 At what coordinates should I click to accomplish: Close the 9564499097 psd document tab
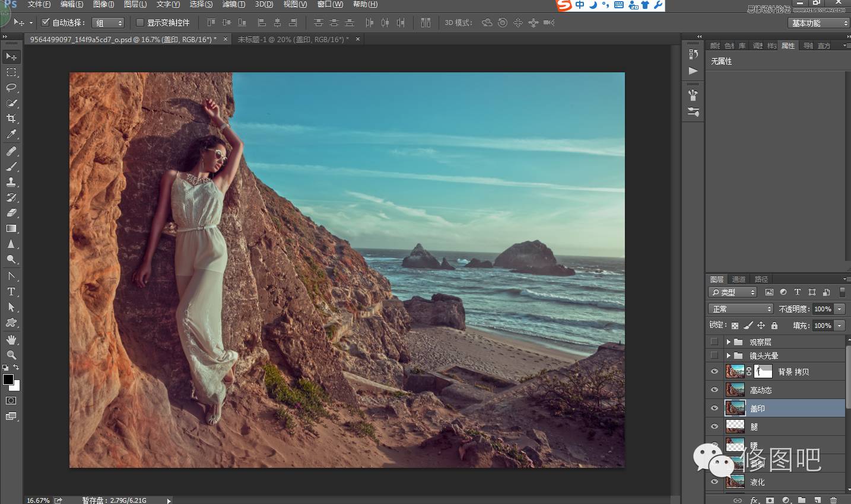tap(225, 39)
